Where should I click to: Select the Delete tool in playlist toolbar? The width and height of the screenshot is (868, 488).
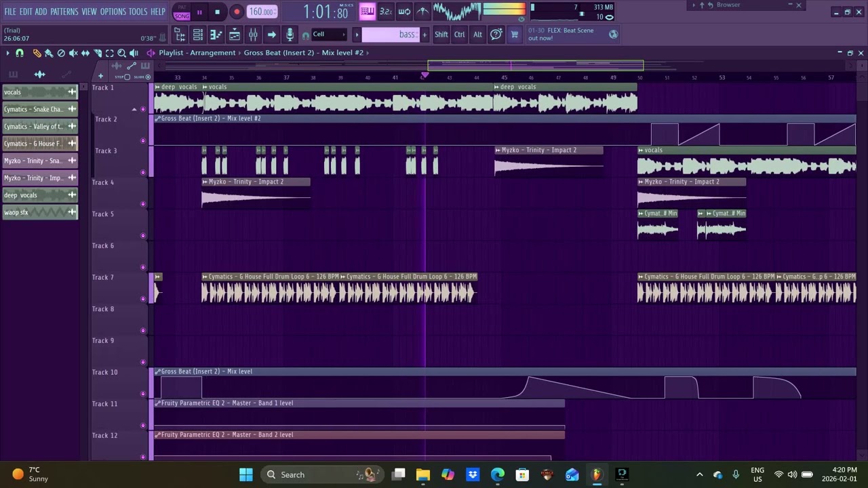61,53
